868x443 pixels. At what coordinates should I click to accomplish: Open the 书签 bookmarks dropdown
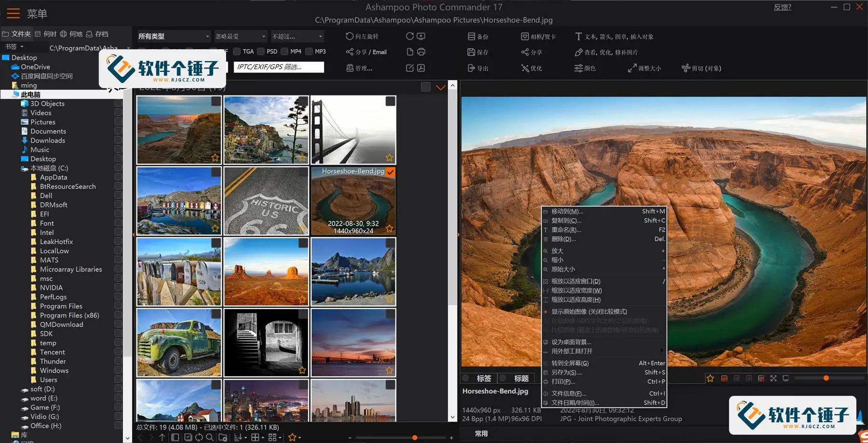point(14,46)
